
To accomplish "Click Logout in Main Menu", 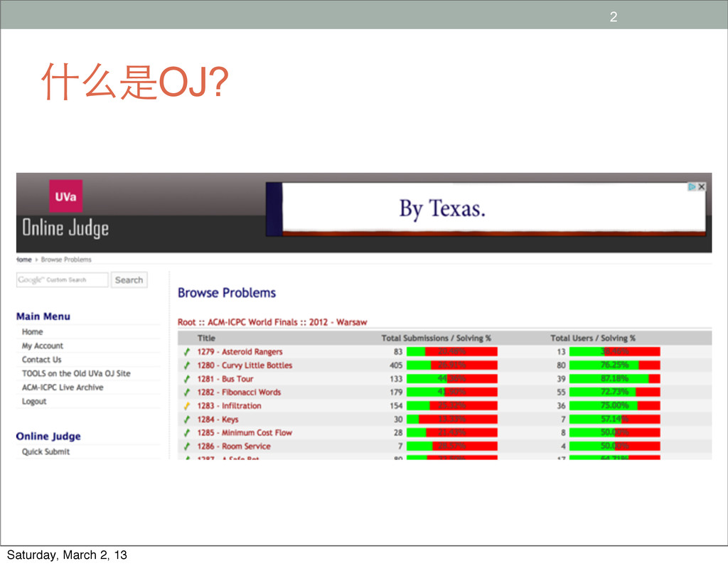I will [x=34, y=402].
